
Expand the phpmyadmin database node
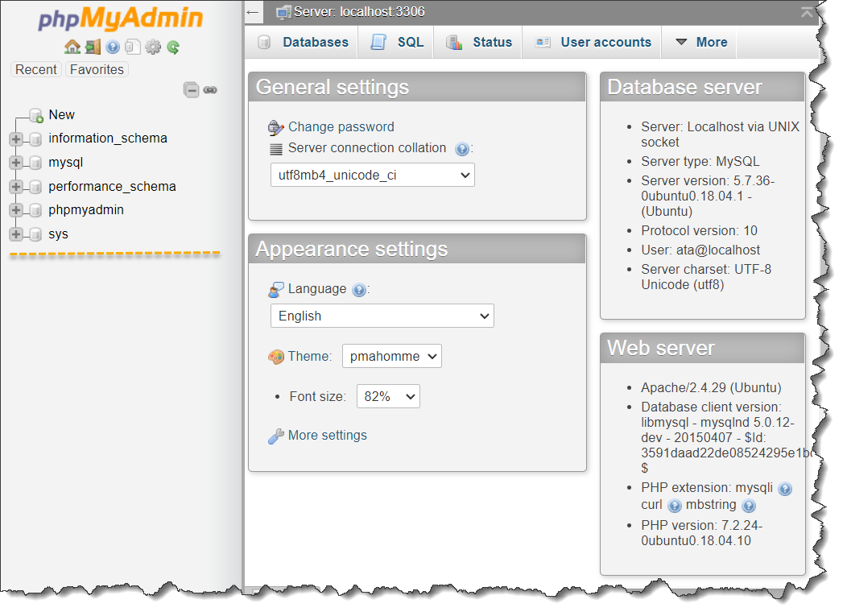click(15, 210)
